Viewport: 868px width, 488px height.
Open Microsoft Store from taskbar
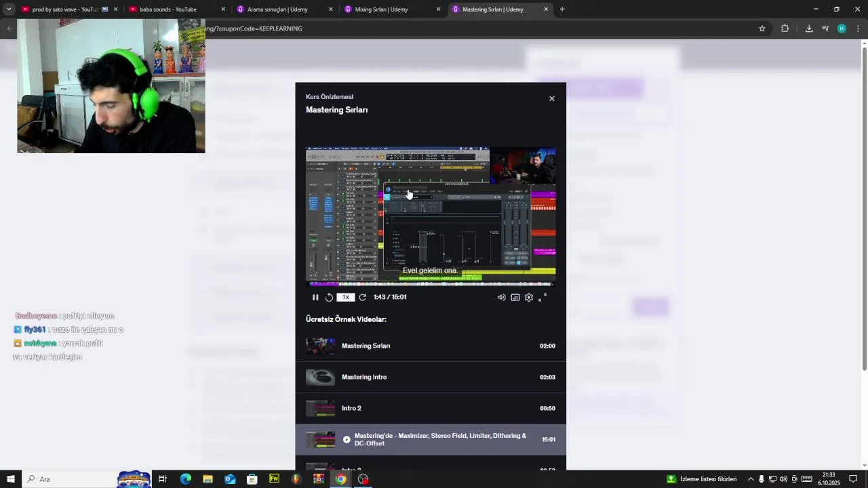[x=252, y=479]
